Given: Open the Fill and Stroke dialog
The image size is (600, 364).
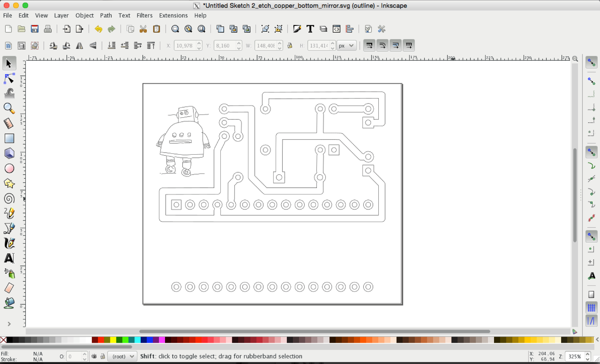Looking at the screenshot, I should (x=297, y=29).
